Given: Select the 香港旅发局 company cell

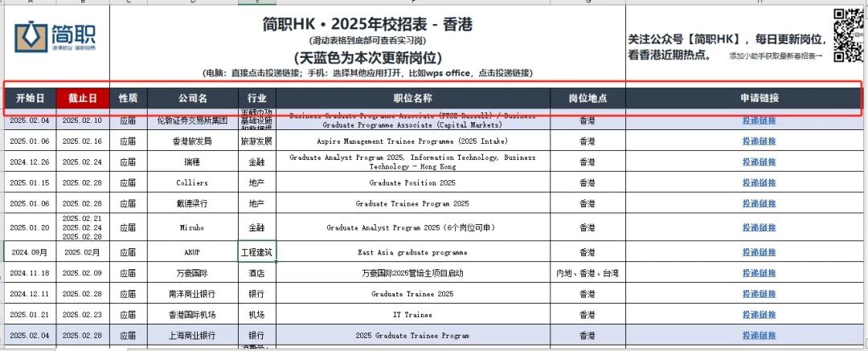Looking at the screenshot, I should click(x=193, y=141).
